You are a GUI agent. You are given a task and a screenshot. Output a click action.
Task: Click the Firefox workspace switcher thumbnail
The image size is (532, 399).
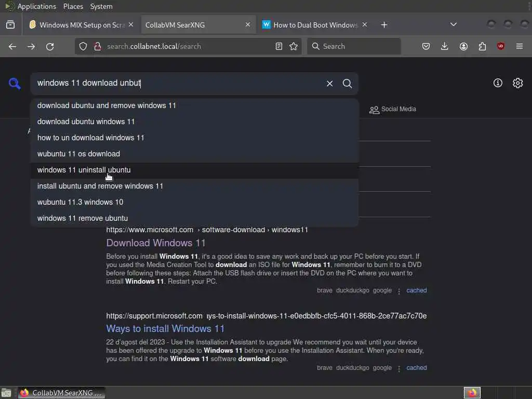(x=472, y=393)
